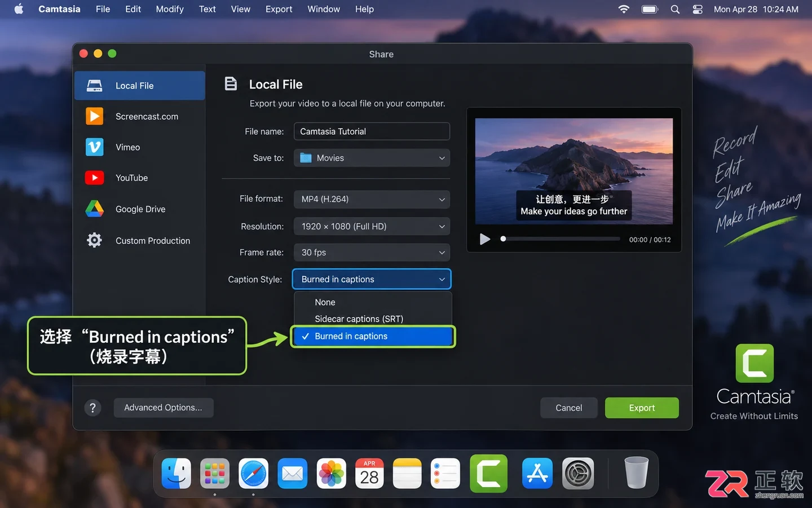Open Safari in the Dock

tap(253, 473)
